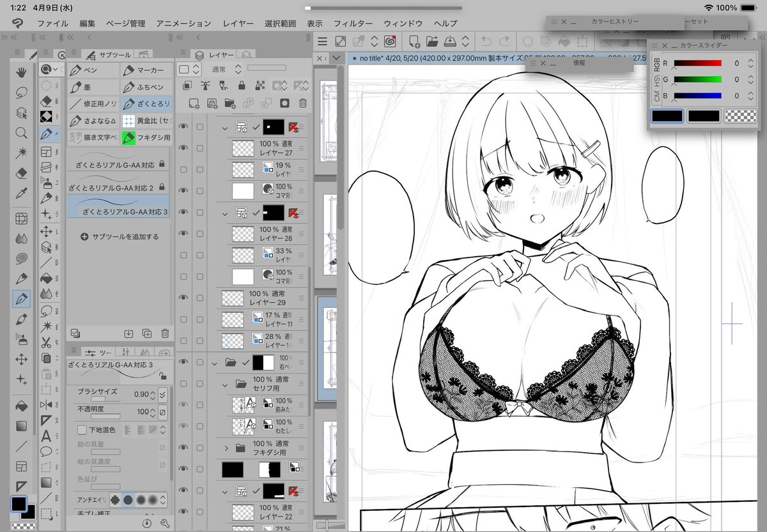The width and height of the screenshot is (767, 532).
Task: Select the Zoom magnifier tool
Action: tap(21, 132)
